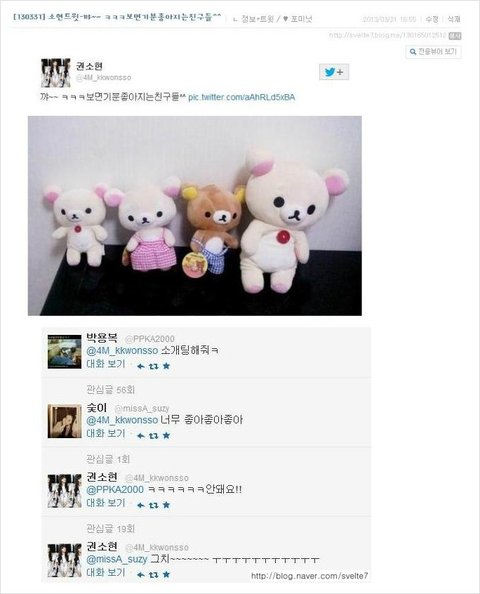Favorite 숮이's tweet with star icon
This screenshot has width=480, height=594.
[166, 436]
